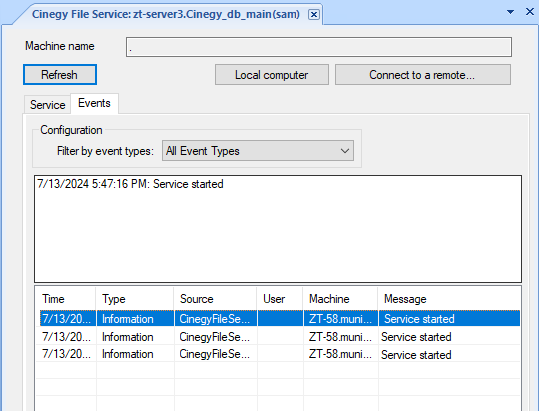Open the Filter by event types dropdown
This screenshot has width=539, height=411.
click(258, 151)
